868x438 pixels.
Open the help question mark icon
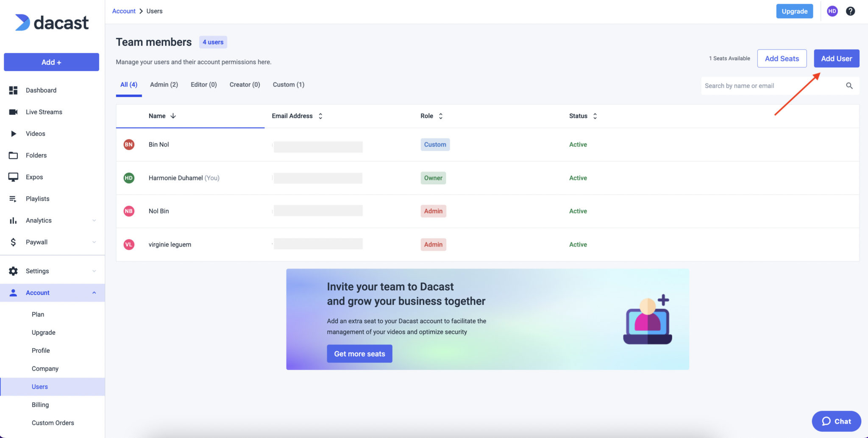(850, 11)
